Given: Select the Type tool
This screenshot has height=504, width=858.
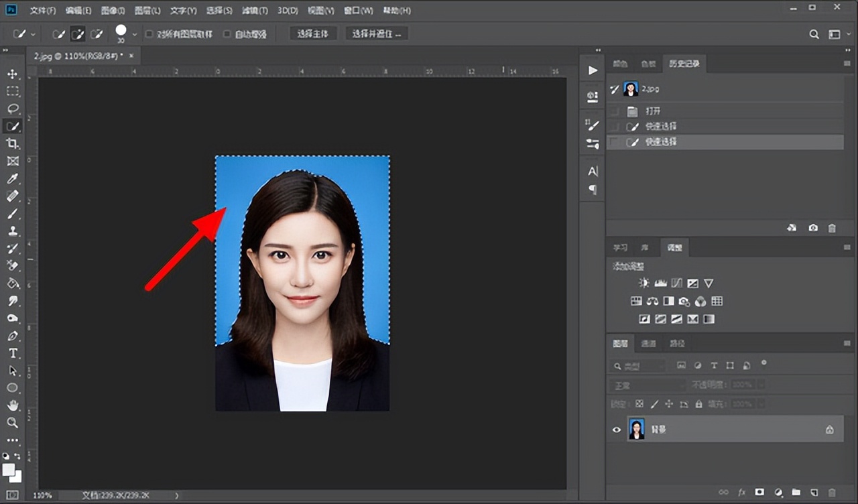Looking at the screenshot, I should [x=12, y=353].
